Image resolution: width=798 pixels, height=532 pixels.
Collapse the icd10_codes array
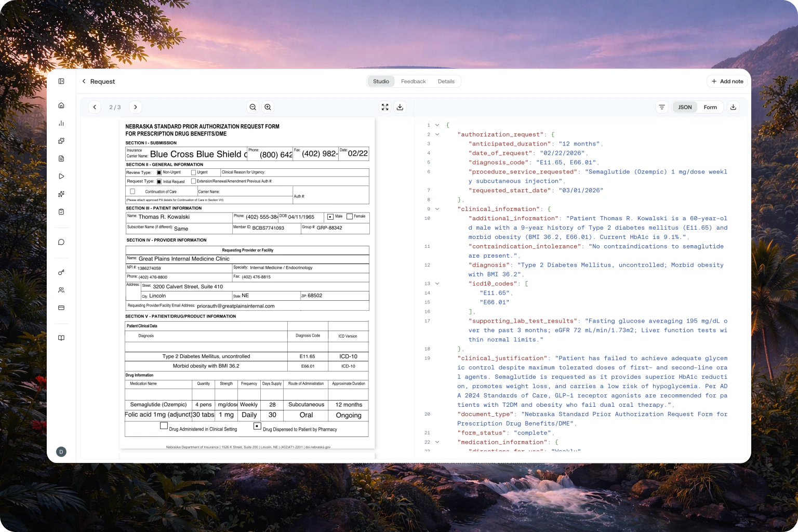[x=437, y=284]
